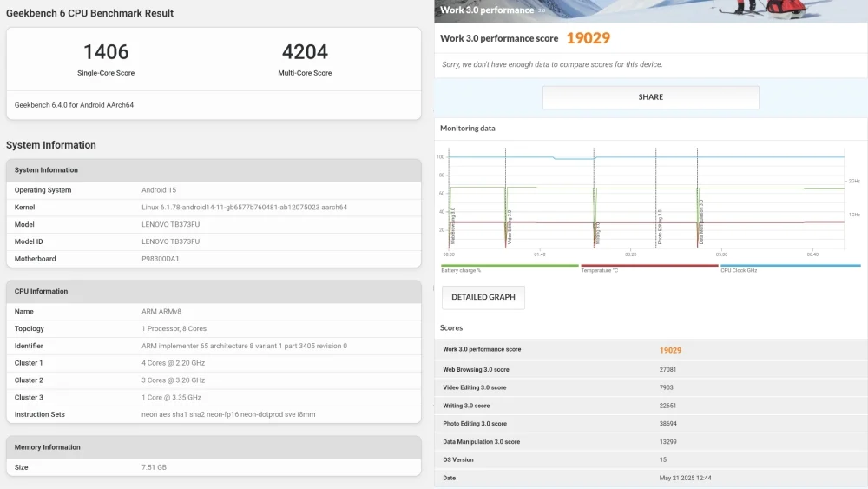This screenshot has height=489, width=868.
Task: Click the Work 3.0 performance banner title
Action: (x=487, y=10)
